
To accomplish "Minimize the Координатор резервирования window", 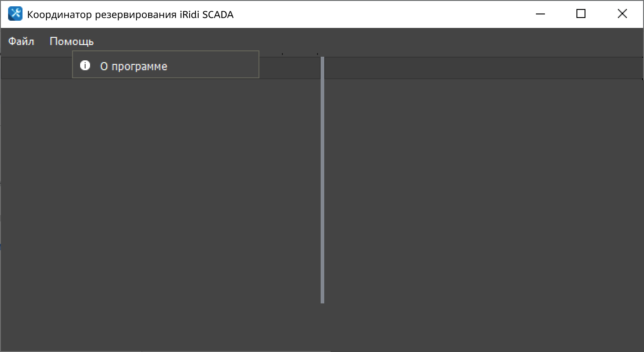I will (x=540, y=14).
